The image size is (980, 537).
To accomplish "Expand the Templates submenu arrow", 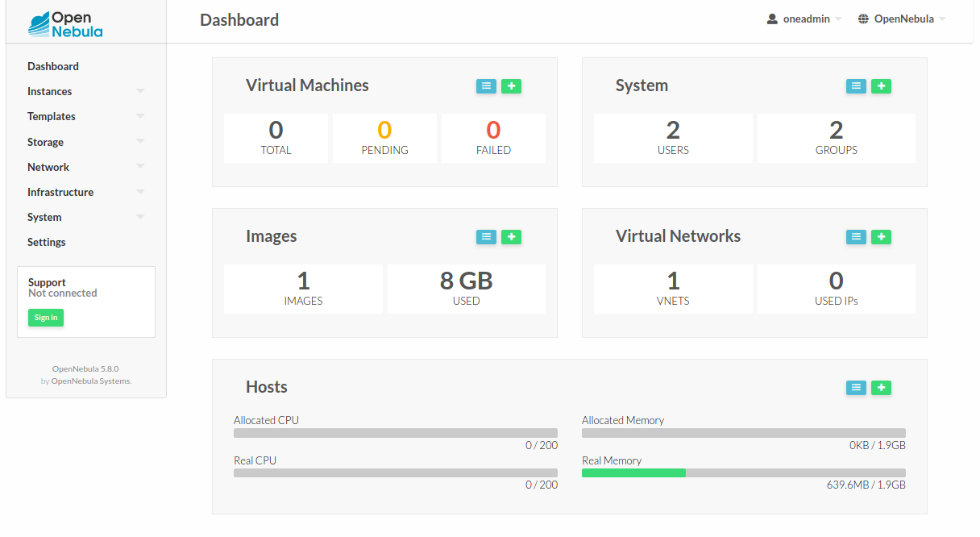I will tap(140, 116).
